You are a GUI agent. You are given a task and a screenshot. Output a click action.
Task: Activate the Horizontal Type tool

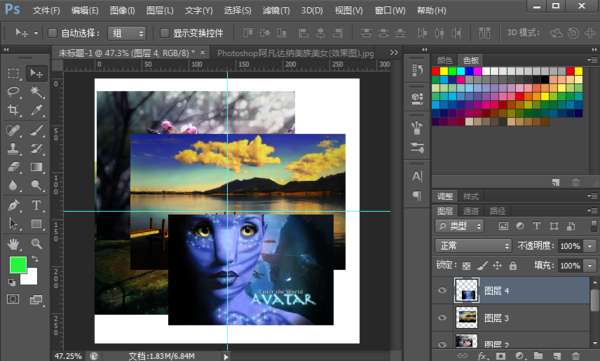point(37,205)
